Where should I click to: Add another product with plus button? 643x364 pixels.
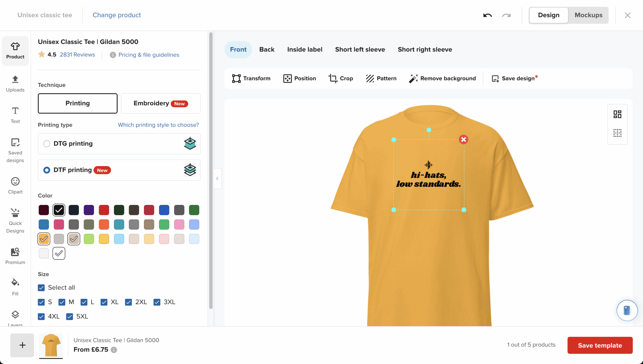[x=22, y=345]
